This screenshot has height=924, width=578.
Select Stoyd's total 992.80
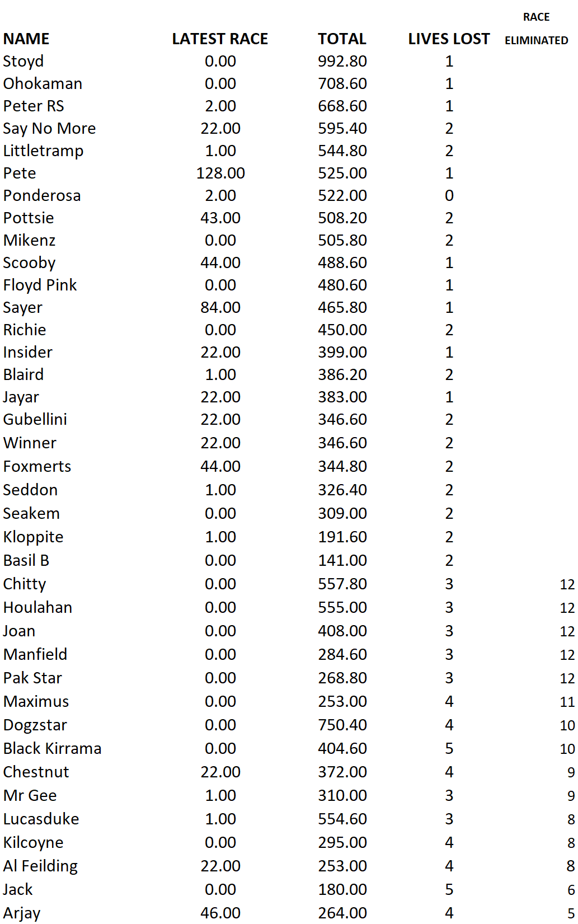(x=342, y=61)
